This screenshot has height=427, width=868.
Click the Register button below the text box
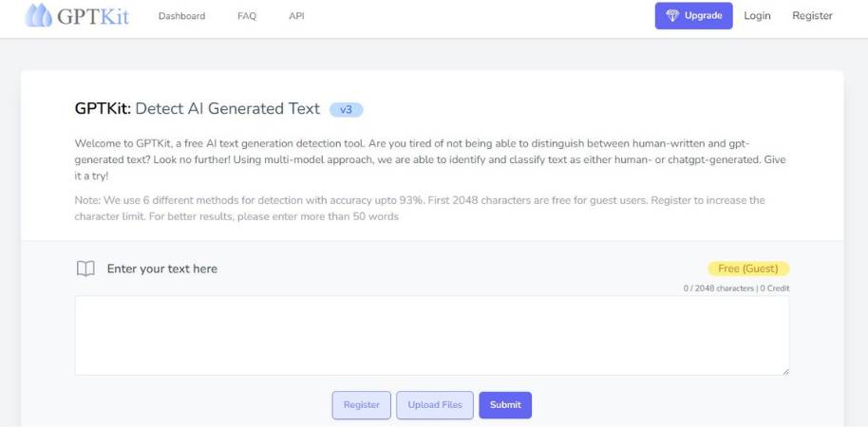coord(361,405)
